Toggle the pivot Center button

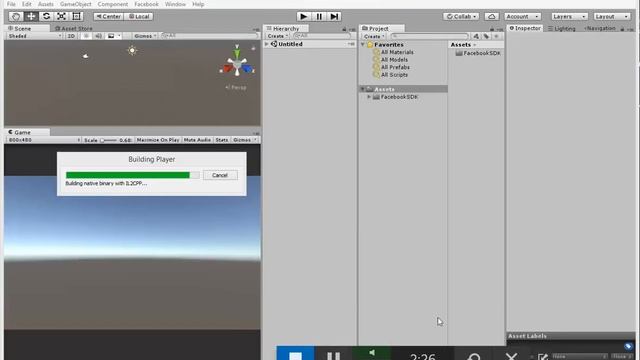(108, 16)
